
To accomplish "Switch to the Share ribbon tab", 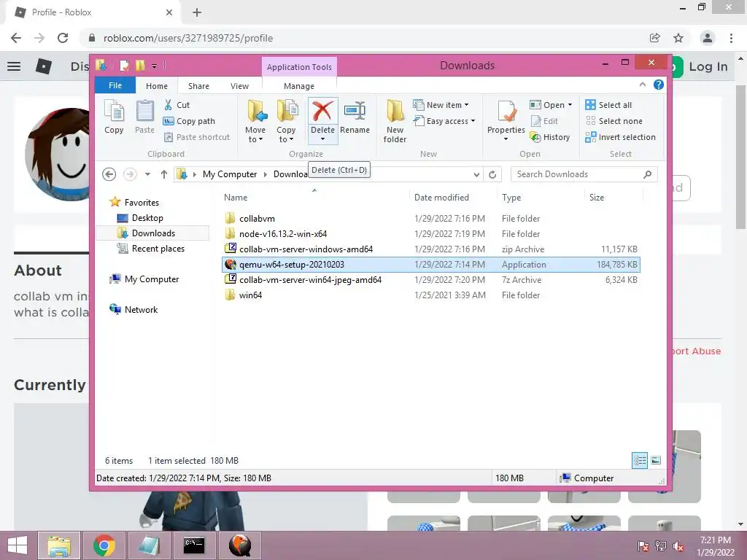I will click(x=198, y=86).
